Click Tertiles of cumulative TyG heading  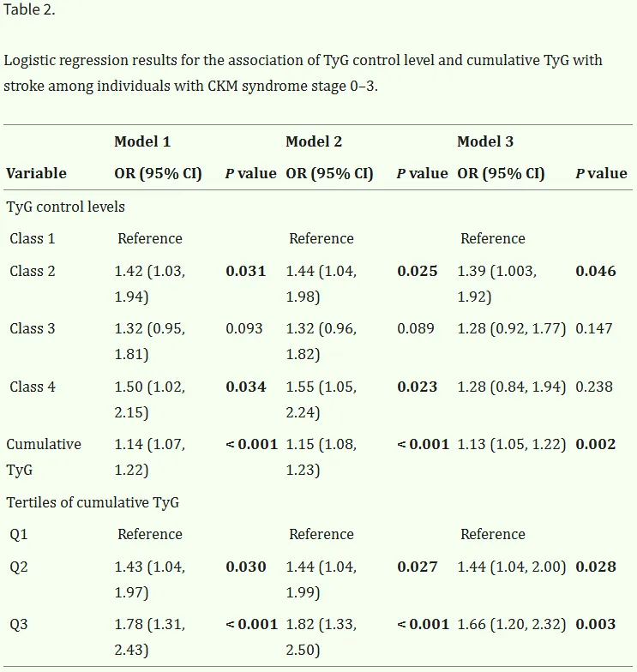93,502
